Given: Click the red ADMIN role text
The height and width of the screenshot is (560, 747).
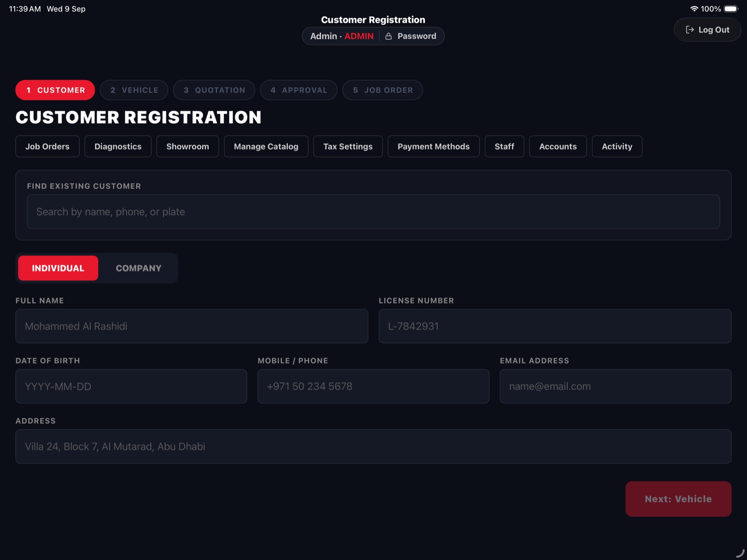Looking at the screenshot, I should [359, 36].
